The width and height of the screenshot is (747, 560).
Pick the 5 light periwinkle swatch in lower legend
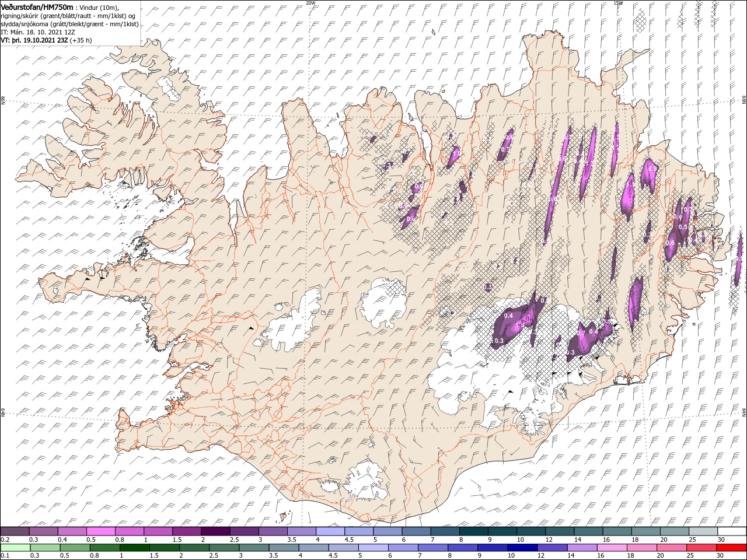click(x=373, y=548)
